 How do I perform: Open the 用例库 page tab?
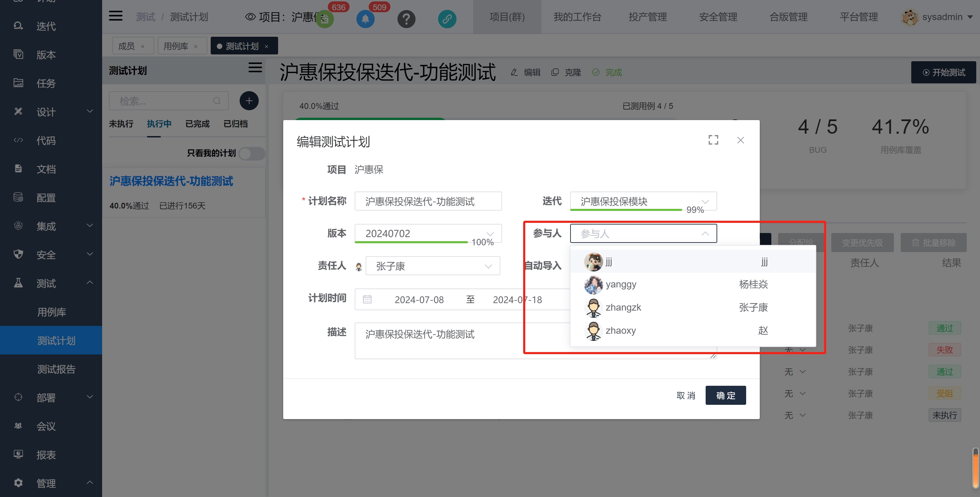176,46
